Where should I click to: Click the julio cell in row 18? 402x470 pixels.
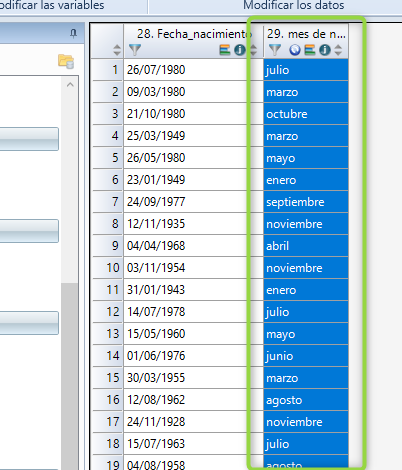[306, 444]
